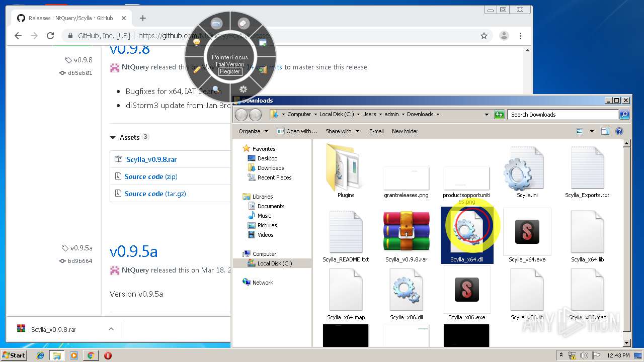Select the Scylla_v0.9.8.rar WinRAR archive icon
The width and height of the screenshot is (644, 362).
tap(407, 231)
